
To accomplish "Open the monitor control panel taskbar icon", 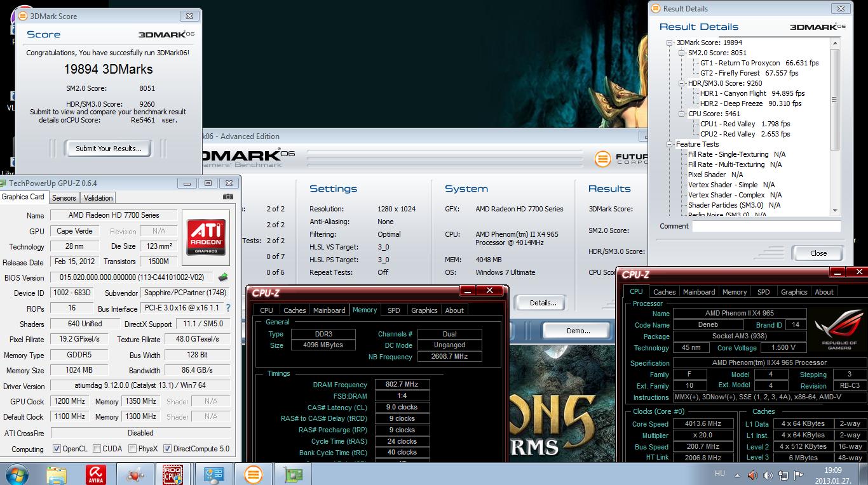I will [214, 474].
